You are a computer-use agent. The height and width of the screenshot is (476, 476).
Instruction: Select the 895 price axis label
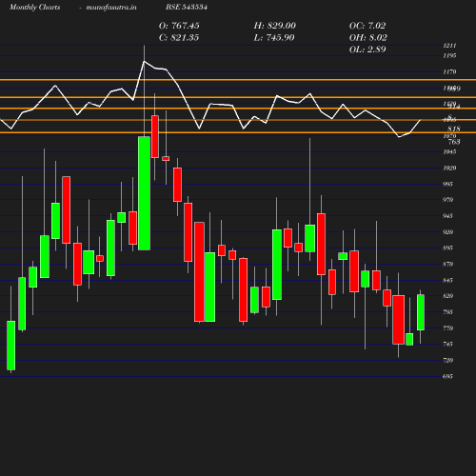[447, 248]
